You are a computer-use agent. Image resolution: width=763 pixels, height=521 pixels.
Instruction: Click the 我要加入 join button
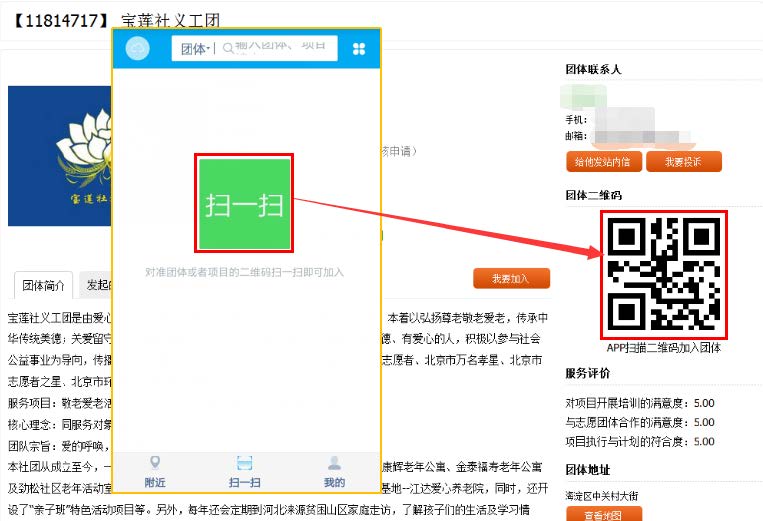pyautogui.click(x=511, y=278)
